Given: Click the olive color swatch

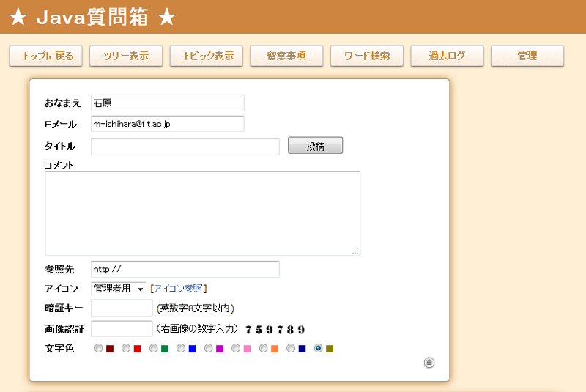Looking at the screenshot, I should click(x=330, y=349).
